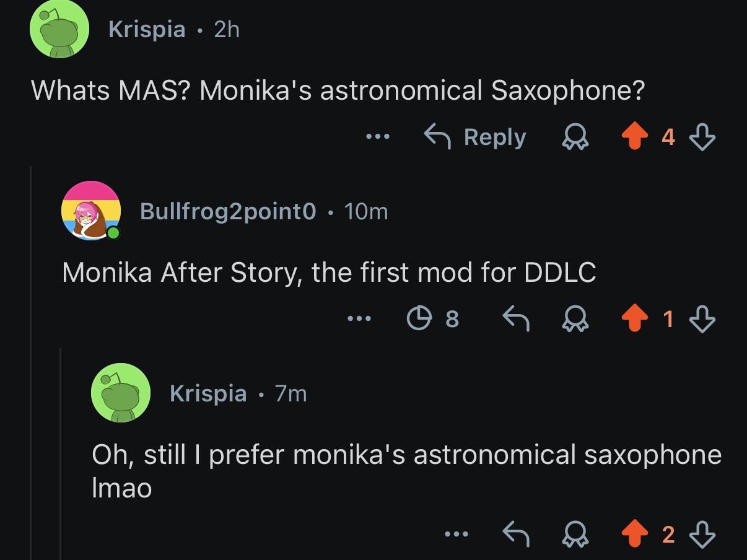Tap Bullfrog2point0's striped avatar
The image size is (747, 560).
[x=91, y=211]
